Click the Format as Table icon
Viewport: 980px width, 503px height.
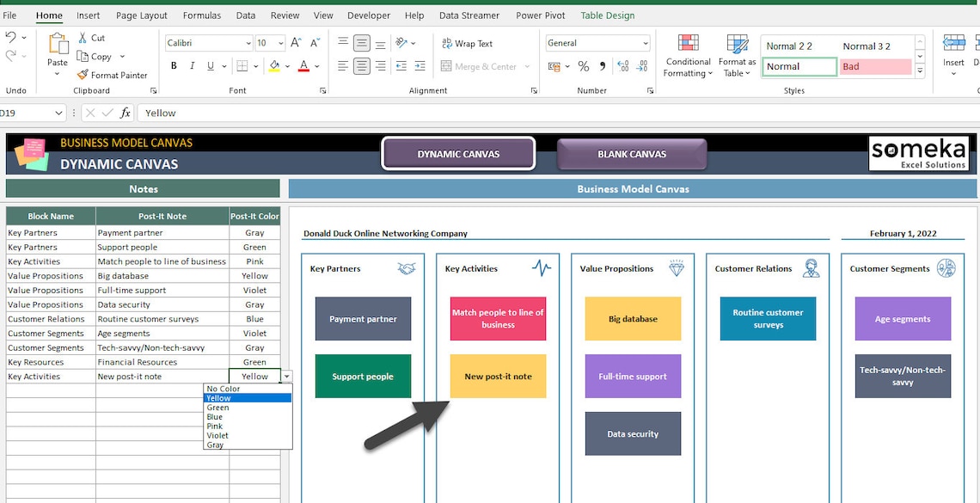pyautogui.click(x=737, y=56)
